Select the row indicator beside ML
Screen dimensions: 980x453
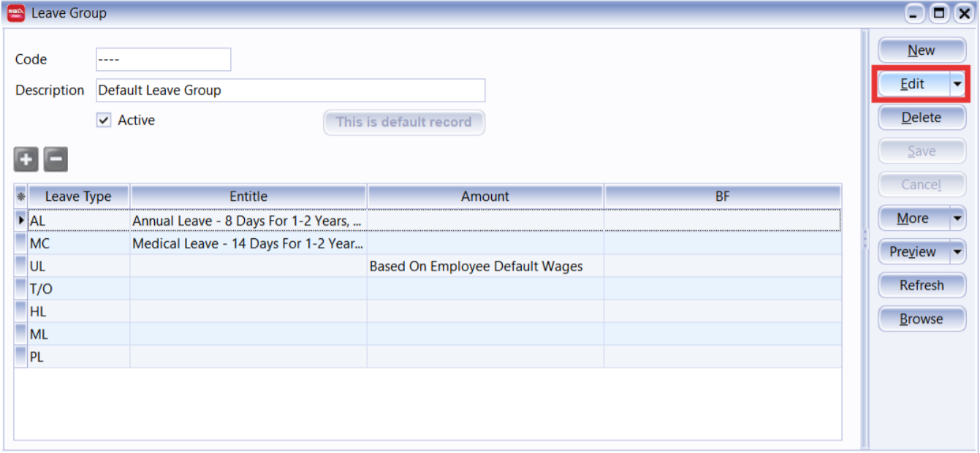20,334
